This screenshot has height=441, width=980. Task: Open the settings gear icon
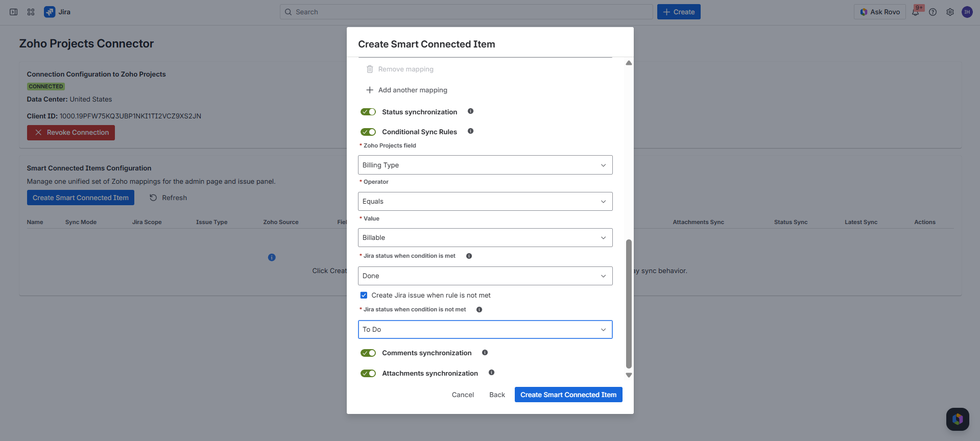pos(950,12)
